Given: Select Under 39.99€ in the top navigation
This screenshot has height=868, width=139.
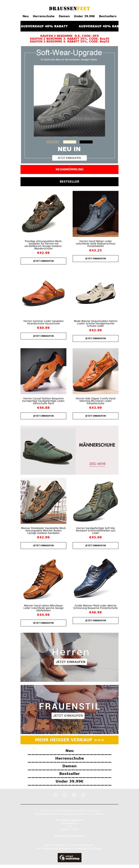Looking at the screenshot, I should pos(84,16).
